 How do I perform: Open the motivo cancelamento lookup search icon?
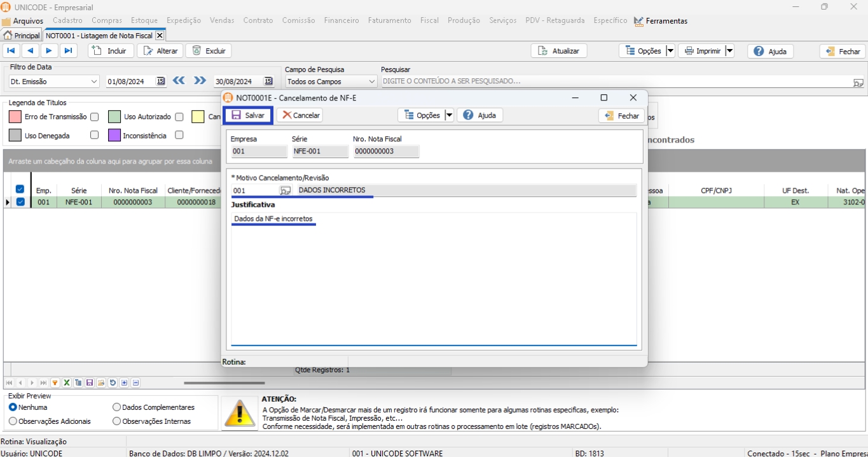click(x=286, y=190)
